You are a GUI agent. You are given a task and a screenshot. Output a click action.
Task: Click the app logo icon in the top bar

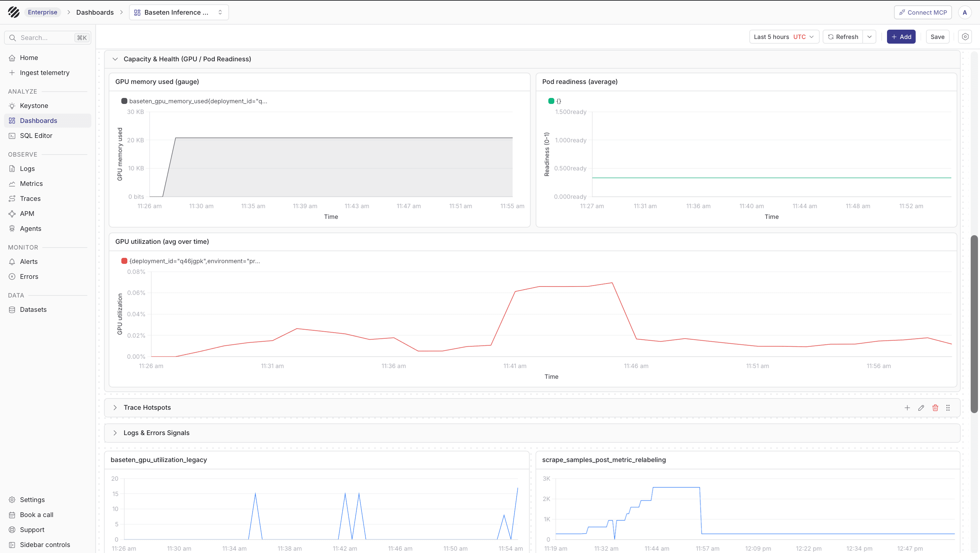tap(14, 12)
